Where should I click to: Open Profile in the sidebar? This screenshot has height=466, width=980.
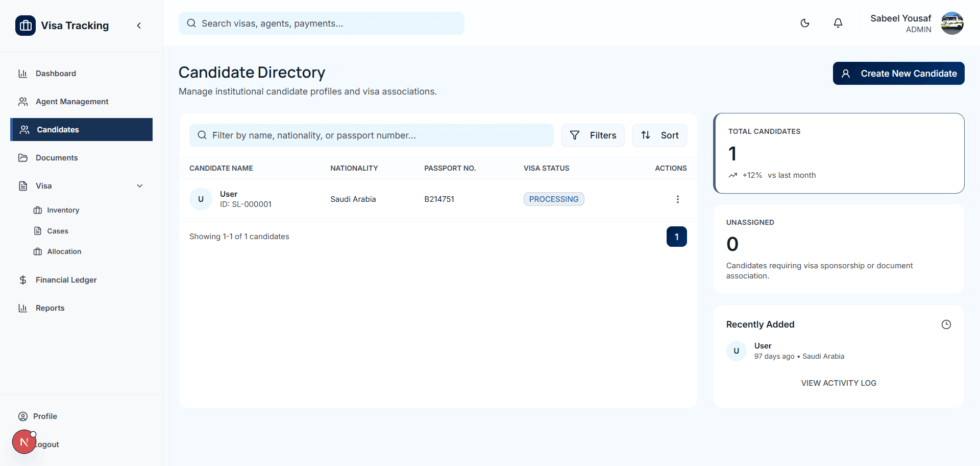pos(82,416)
